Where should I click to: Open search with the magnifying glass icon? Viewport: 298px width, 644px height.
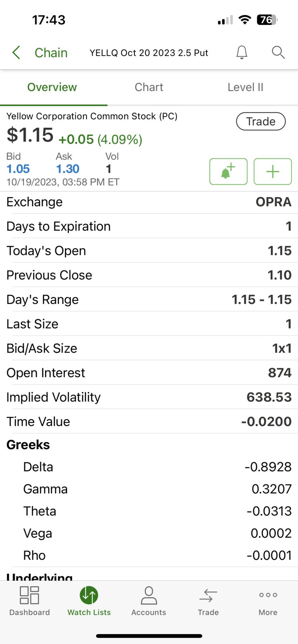pyautogui.click(x=278, y=52)
